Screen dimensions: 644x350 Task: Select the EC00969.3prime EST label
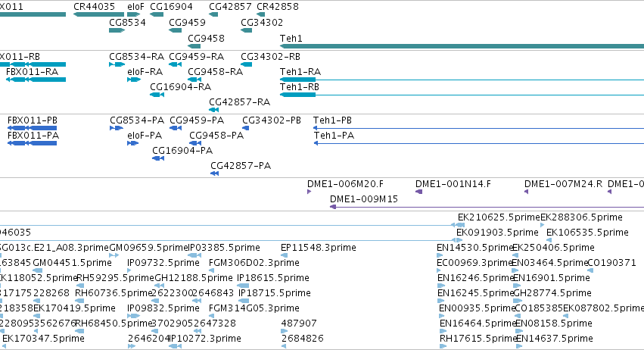pos(474,263)
